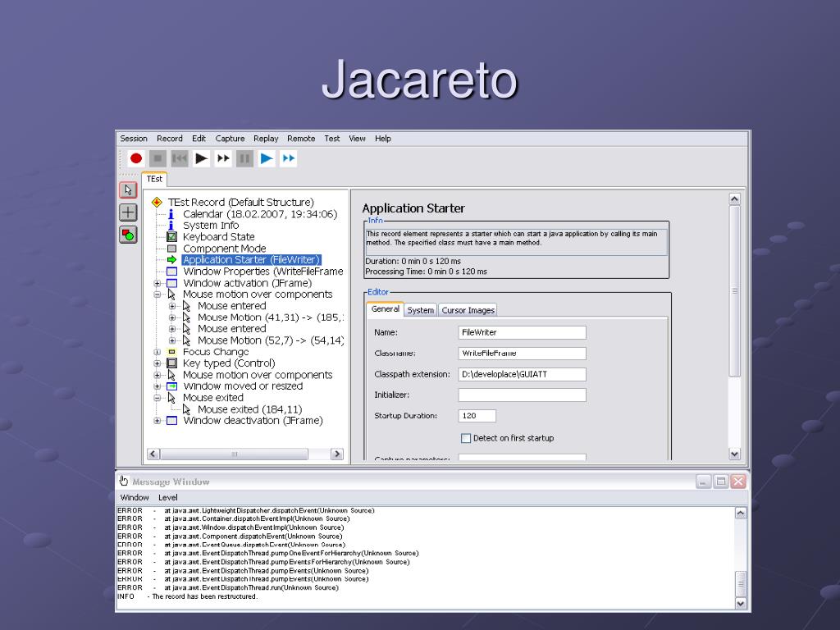The image size is (840, 630).
Task: Expand the Window deactivation (JFrame) node
Action: [x=157, y=421]
